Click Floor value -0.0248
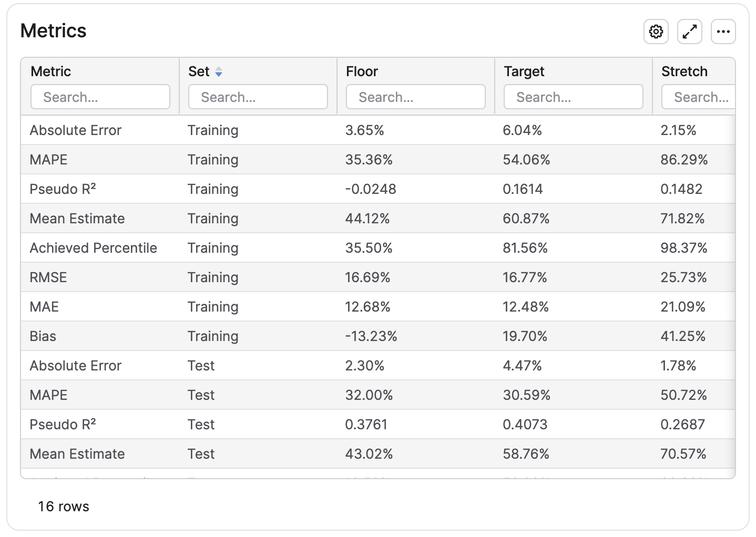Viewport: 756px width, 537px height. coord(371,189)
